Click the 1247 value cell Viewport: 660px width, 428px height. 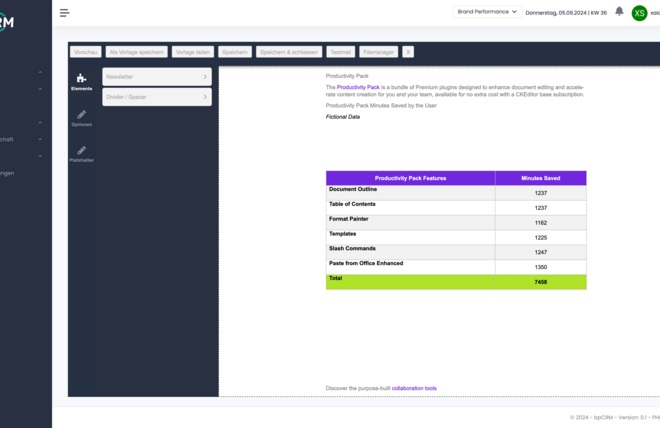[x=540, y=252]
